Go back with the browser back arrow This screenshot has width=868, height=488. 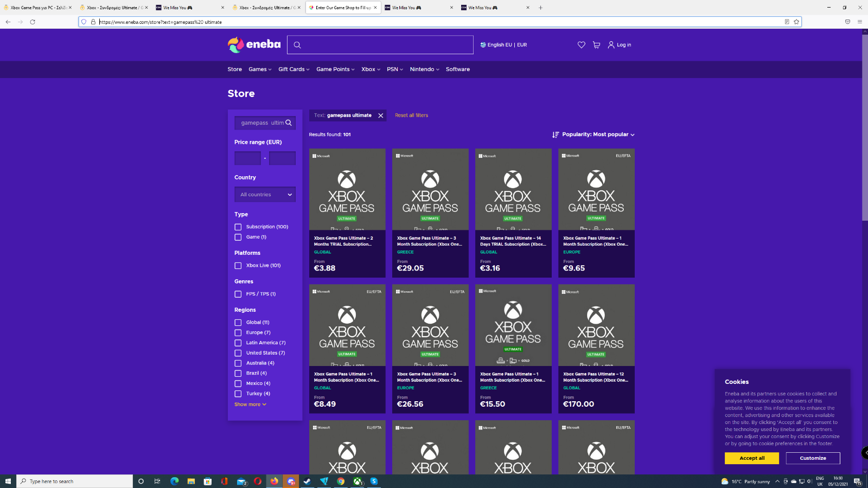(x=8, y=22)
